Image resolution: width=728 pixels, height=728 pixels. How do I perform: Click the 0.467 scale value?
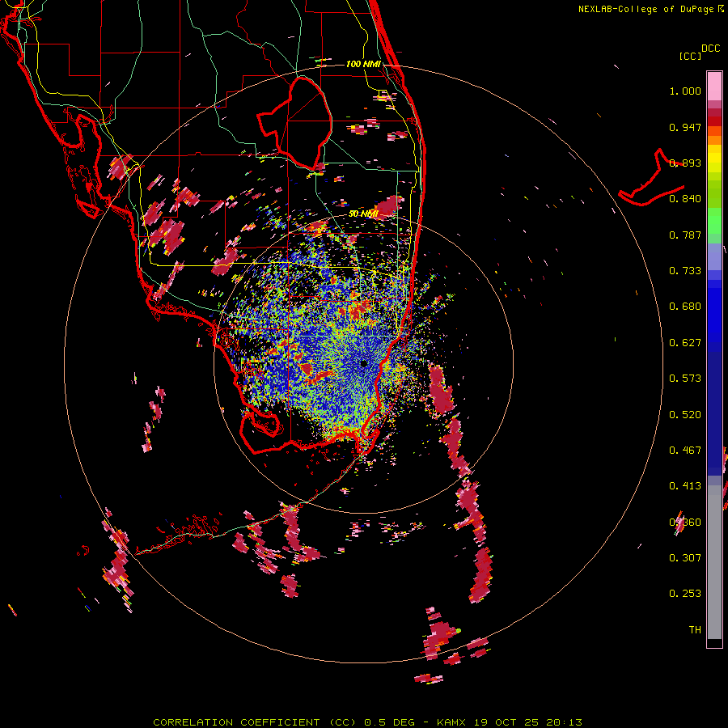coord(685,451)
